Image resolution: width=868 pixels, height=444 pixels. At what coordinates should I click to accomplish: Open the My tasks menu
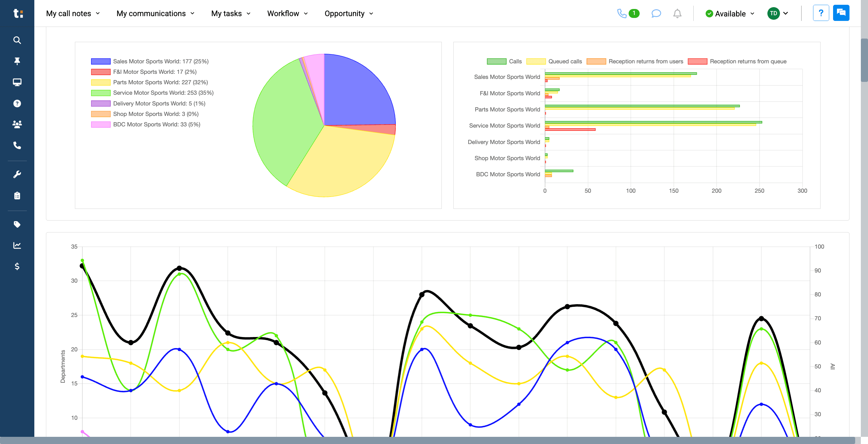(x=231, y=13)
